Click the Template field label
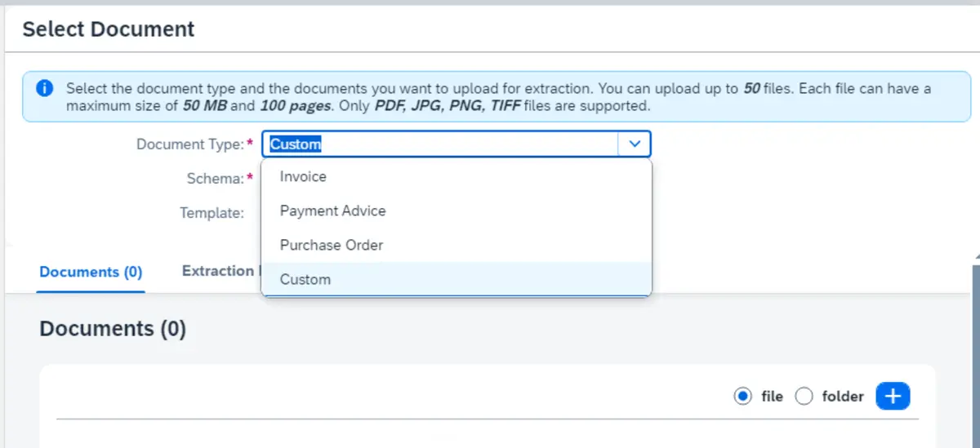 pos(212,213)
